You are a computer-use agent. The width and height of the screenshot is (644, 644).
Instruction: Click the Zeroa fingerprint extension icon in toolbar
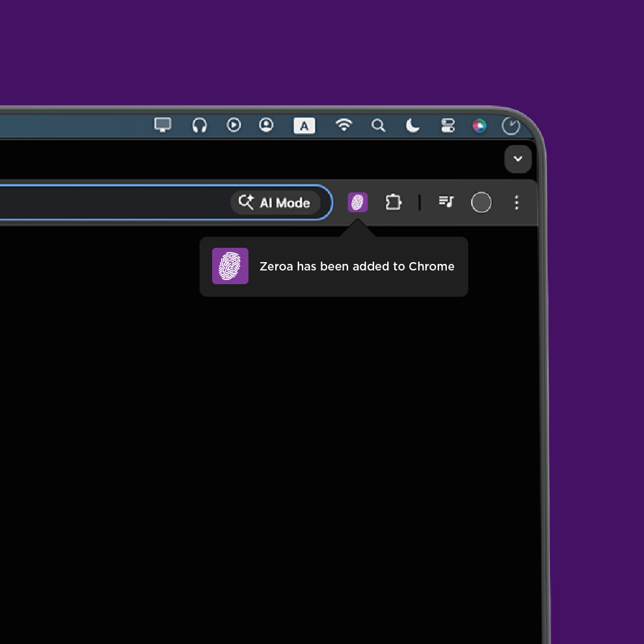click(357, 203)
